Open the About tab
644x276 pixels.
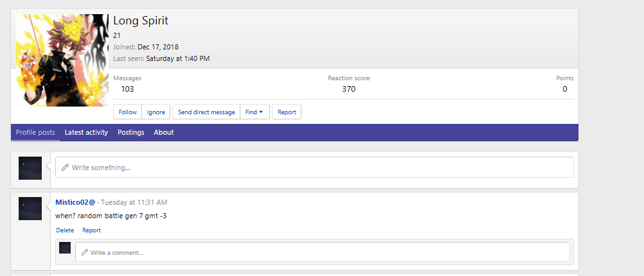pos(164,132)
